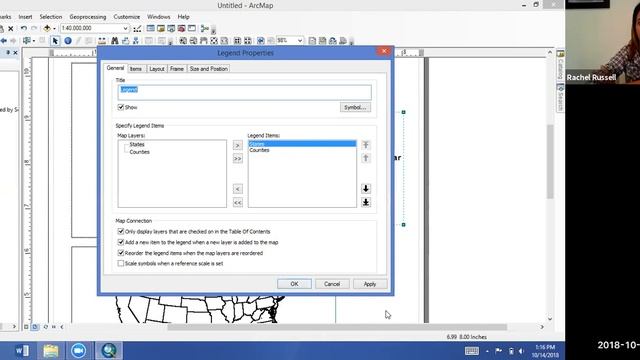Open the Editor Toolbar icon
640x360 pixels.
pos(138,29)
